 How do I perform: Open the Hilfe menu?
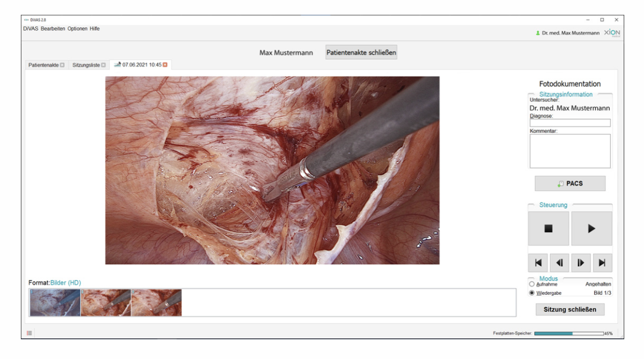coord(94,29)
